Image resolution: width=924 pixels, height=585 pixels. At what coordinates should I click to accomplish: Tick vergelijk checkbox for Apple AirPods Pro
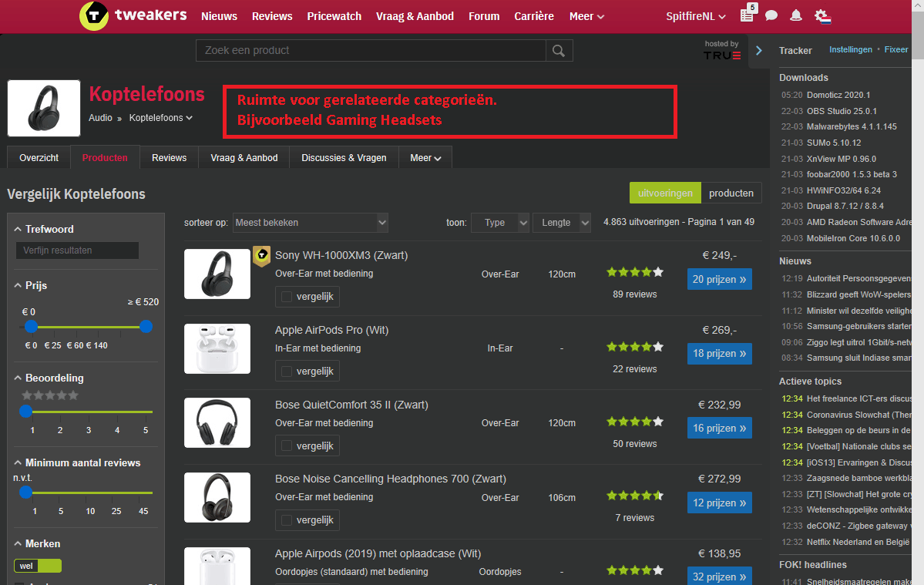pyautogui.click(x=287, y=372)
